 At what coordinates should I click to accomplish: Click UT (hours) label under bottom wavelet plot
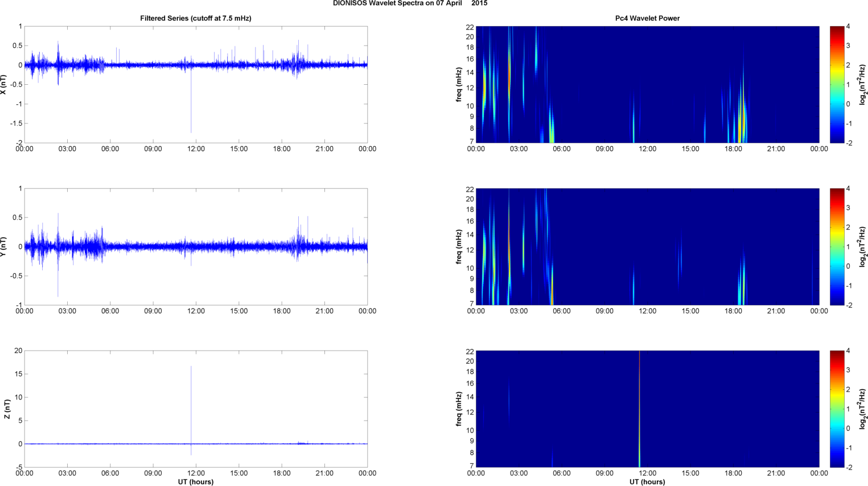coord(647,482)
